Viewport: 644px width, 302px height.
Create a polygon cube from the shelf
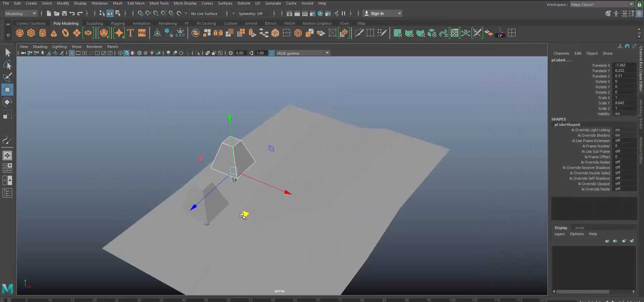coord(31,33)
